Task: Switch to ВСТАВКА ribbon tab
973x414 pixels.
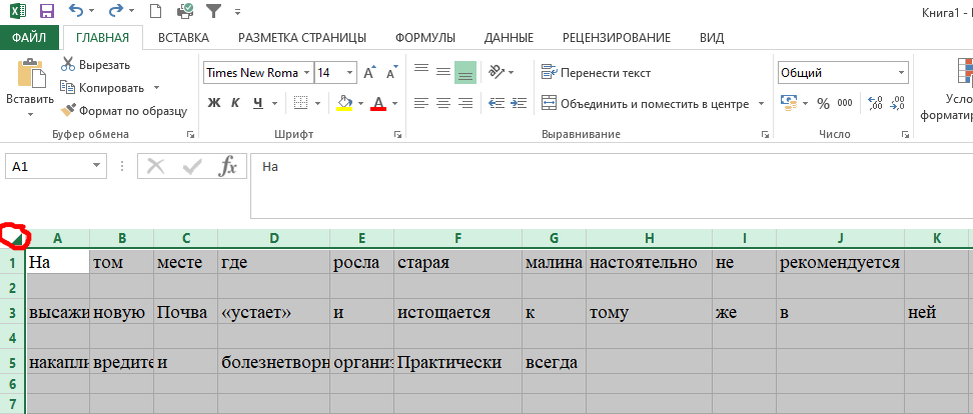Action: pyautogui.click(x=183, y=38)
